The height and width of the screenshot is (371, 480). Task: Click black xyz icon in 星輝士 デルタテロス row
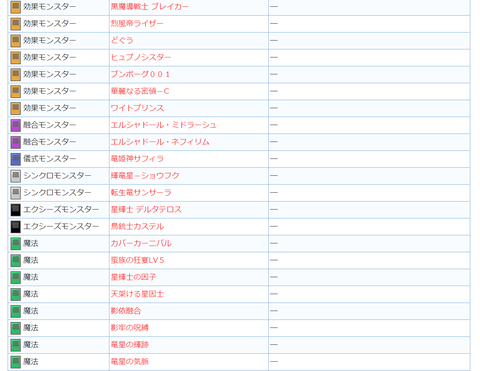pyautogui.click(x=15, y=210)
